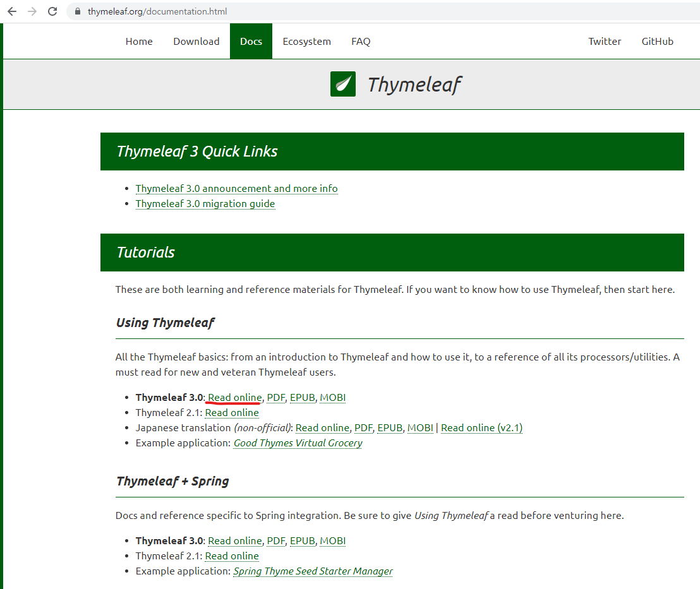The width and height of the screenshot is (700, 589).
Task: Open the Download nav item
Action: 196,42
